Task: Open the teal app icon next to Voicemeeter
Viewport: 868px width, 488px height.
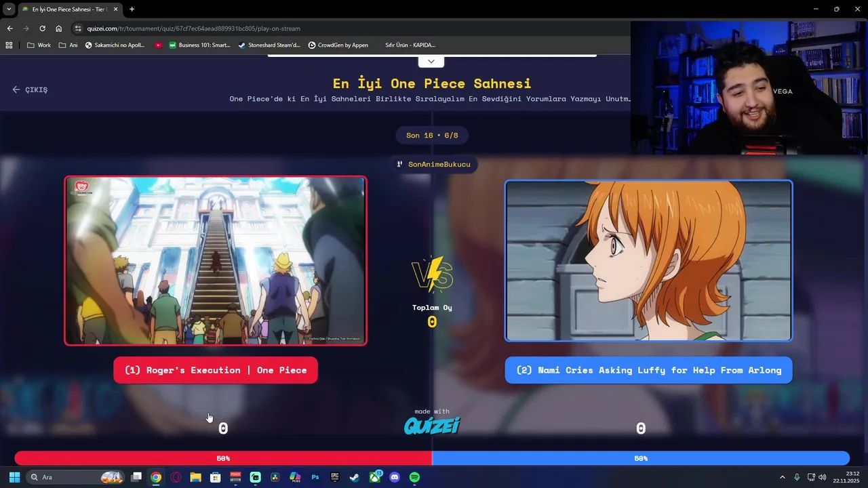Action: tap(255, 477)
